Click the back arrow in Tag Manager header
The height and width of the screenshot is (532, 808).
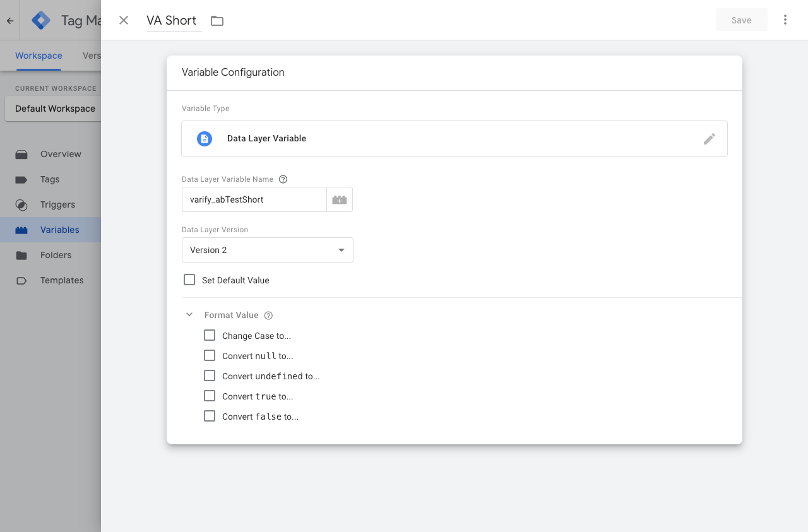[10, 20]
